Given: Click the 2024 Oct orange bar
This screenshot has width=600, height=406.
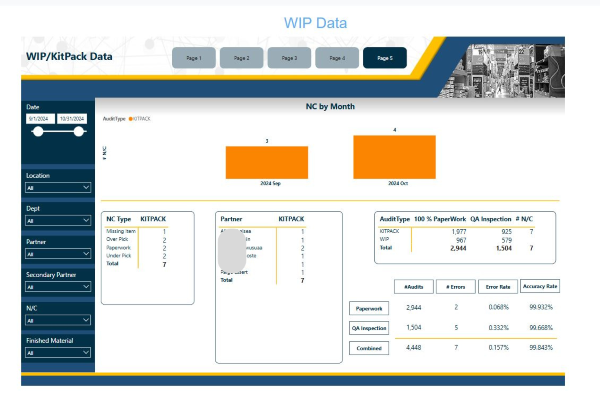Looking at the screenshot, I should pos(395,157).
